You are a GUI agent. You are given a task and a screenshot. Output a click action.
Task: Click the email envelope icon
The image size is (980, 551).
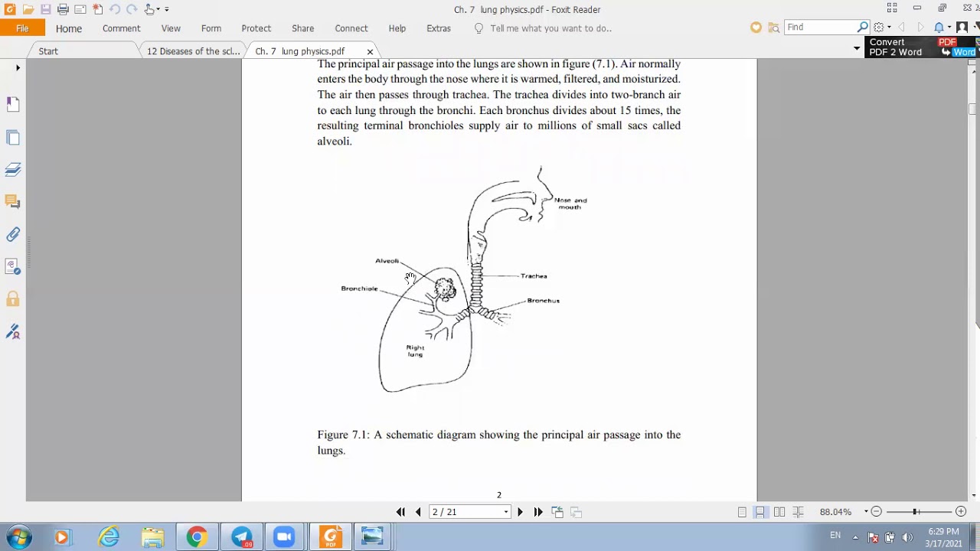pos(80,9)
